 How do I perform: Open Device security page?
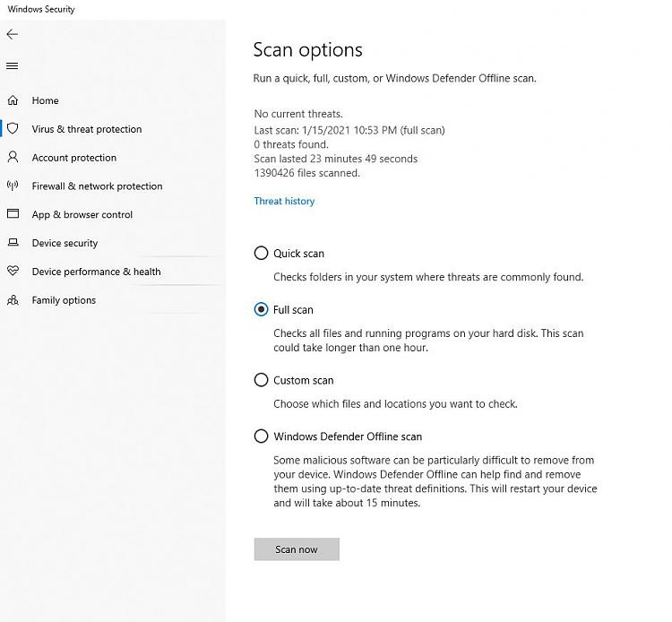65,243
